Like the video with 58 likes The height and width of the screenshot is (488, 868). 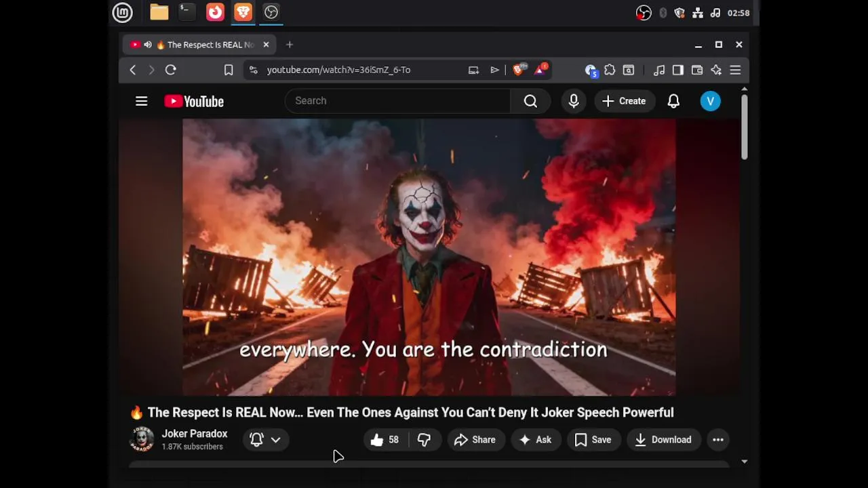coord(386,440)
